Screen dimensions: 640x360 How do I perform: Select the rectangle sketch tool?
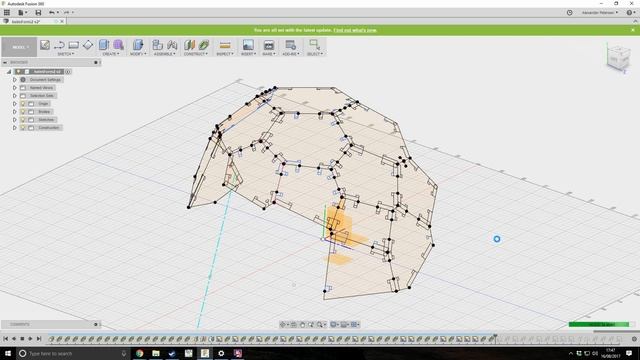(74, 45)
